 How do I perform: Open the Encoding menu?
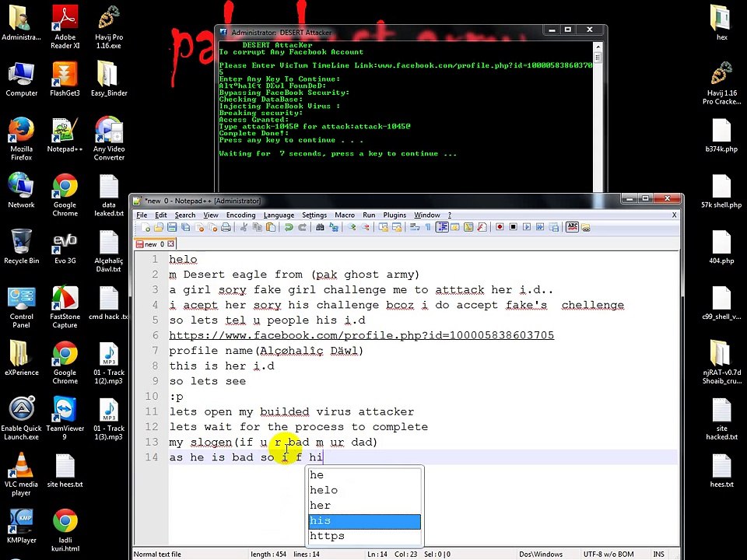click(240, 215)
